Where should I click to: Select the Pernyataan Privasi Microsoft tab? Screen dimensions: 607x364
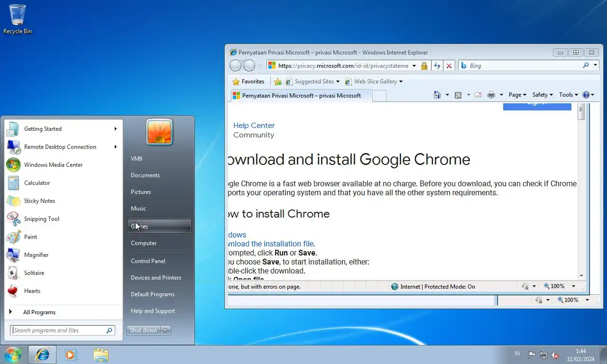click(x=301, y=96)
